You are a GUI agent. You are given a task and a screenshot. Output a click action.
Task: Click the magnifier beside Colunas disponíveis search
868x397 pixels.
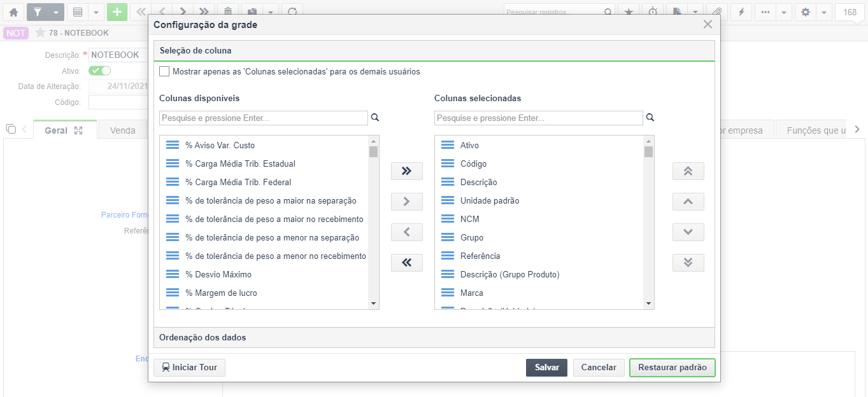pos(375,118)
